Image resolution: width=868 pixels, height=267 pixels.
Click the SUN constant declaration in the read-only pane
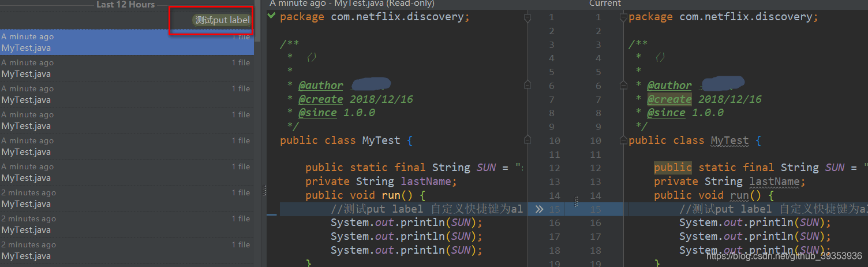pyautogui.click(x=414, y=168)
